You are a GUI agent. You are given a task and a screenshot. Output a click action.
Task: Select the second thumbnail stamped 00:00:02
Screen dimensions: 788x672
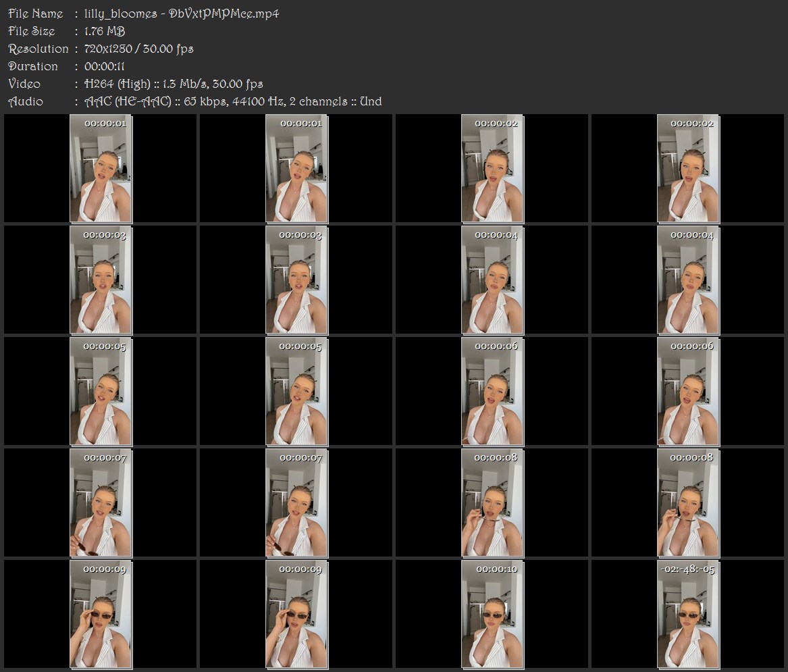(688, 168)
